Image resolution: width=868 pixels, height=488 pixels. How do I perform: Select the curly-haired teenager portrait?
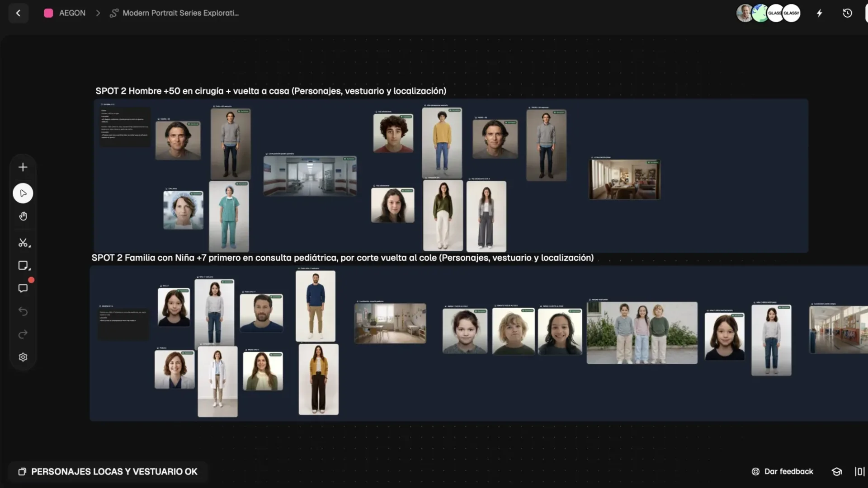coord(393,133)
